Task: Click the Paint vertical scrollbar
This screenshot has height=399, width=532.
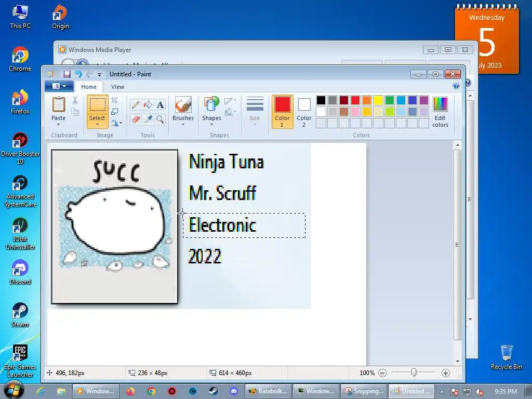Action: [x=458, y=244]
